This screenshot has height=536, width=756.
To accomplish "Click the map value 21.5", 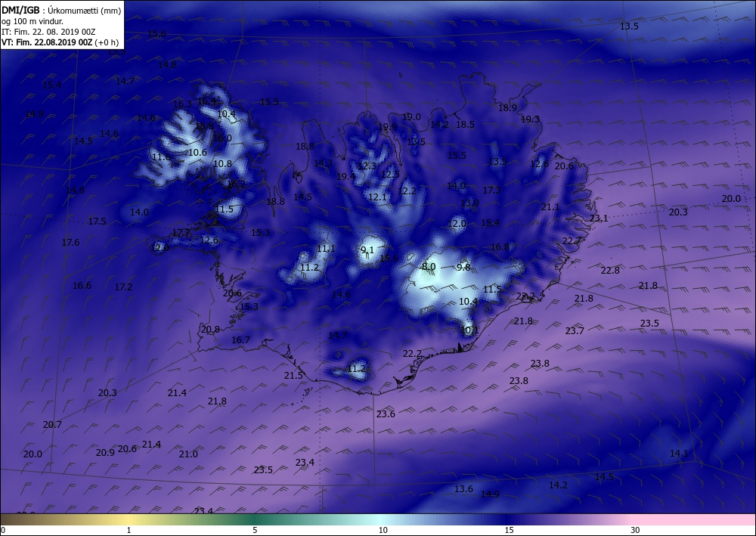I will click(x=293, y=375).
